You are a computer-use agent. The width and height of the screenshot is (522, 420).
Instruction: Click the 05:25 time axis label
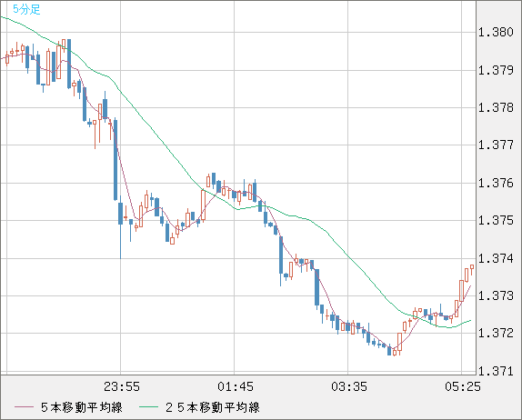coord(463,386)
